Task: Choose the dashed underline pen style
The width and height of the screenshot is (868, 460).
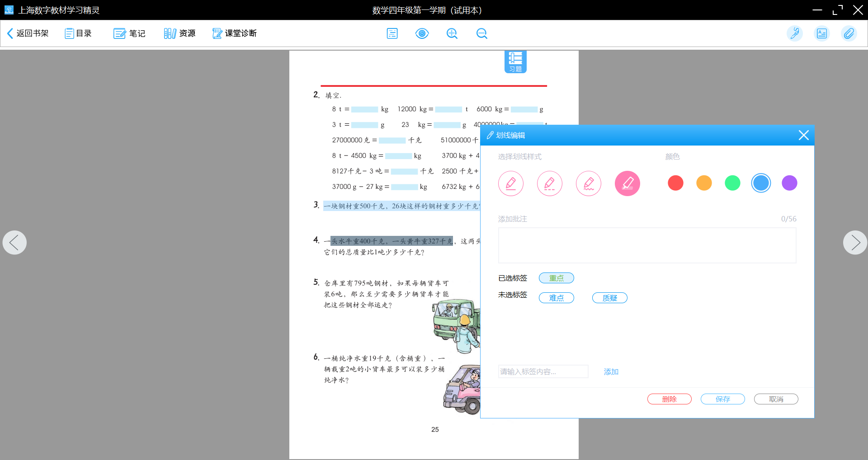Action: point(550,183)
